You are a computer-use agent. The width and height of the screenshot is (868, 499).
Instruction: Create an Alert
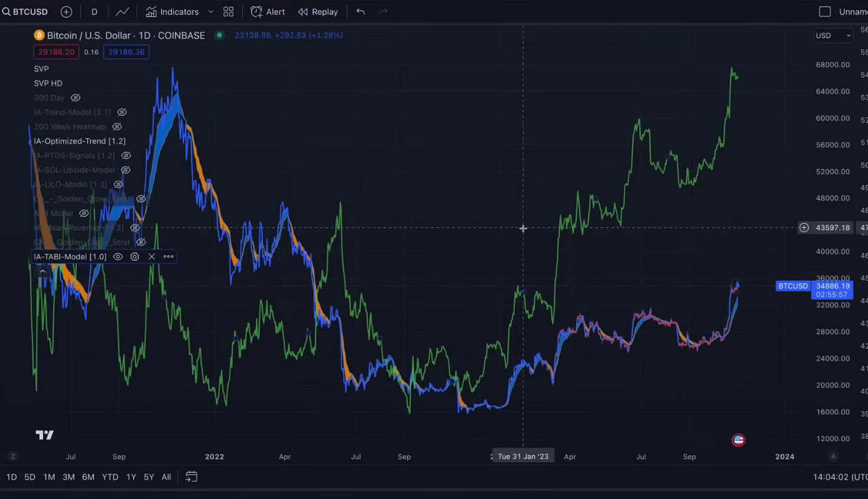(x=268, y=11)
